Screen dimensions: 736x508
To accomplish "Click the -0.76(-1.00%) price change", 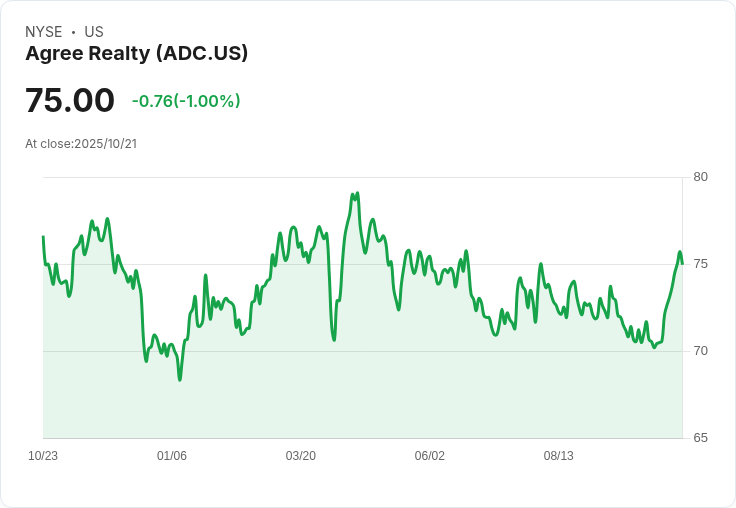I will pyautogui.click(x=186, y=101).
